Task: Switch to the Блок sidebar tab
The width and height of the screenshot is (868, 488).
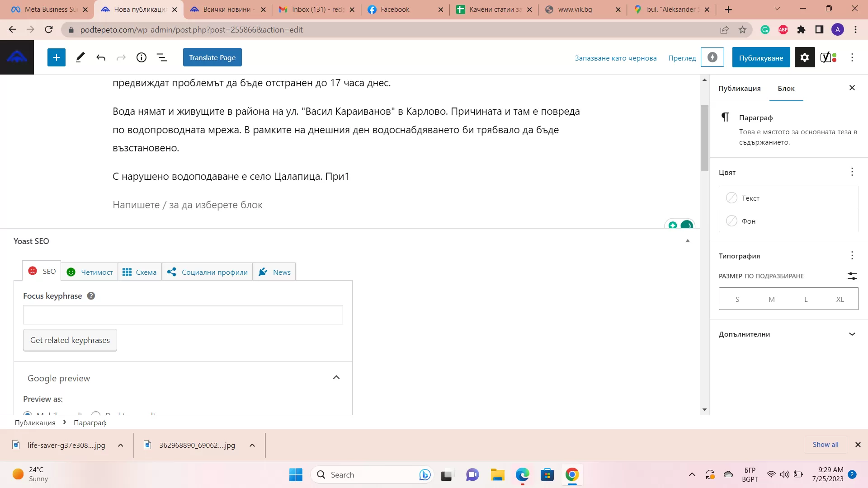Action: point(786,88)
